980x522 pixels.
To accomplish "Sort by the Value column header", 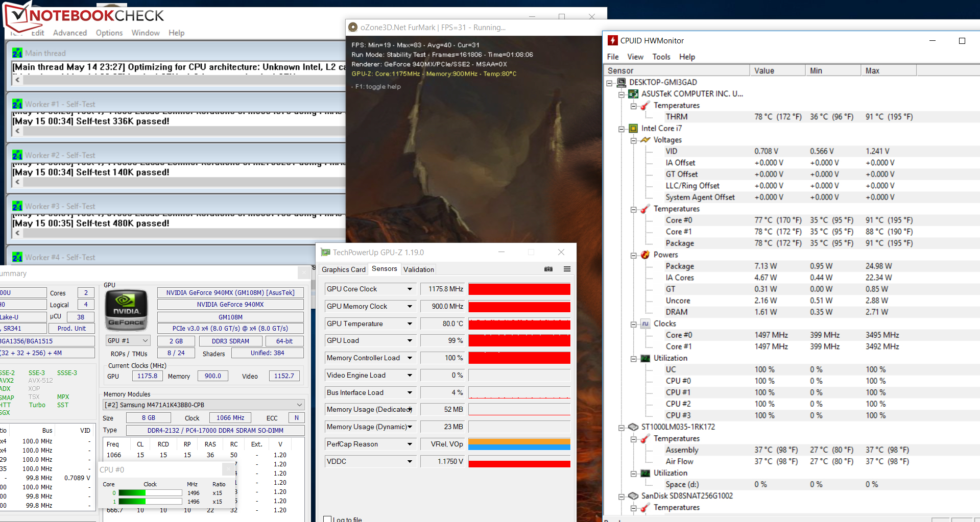I will pos(778,70).
